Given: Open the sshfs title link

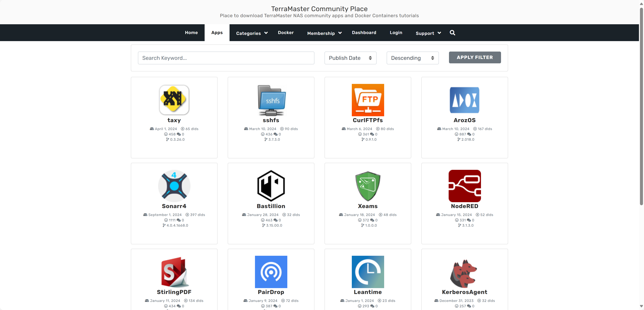Looking at the screenshot, I should pyautogui.click(x=271, y=120).
